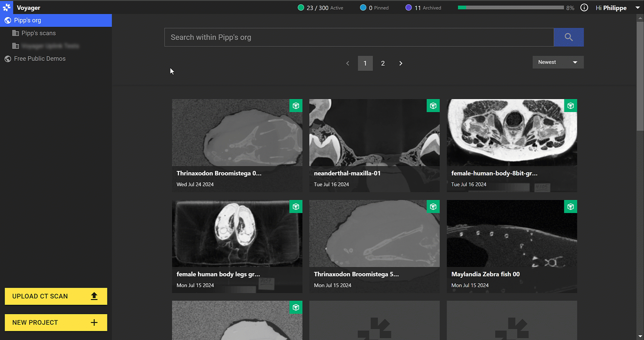Click the blue Pinned status dot
The height and width of the screenshot is (340, 644).
point(363,8)
